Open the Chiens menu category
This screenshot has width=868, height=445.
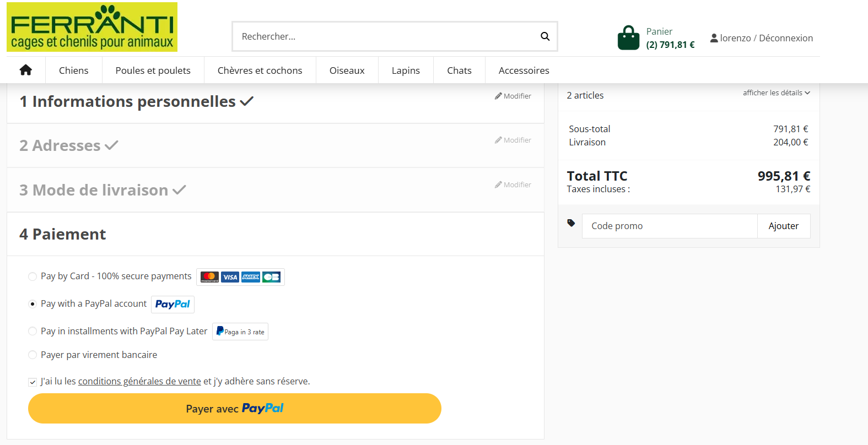point(74,70)
